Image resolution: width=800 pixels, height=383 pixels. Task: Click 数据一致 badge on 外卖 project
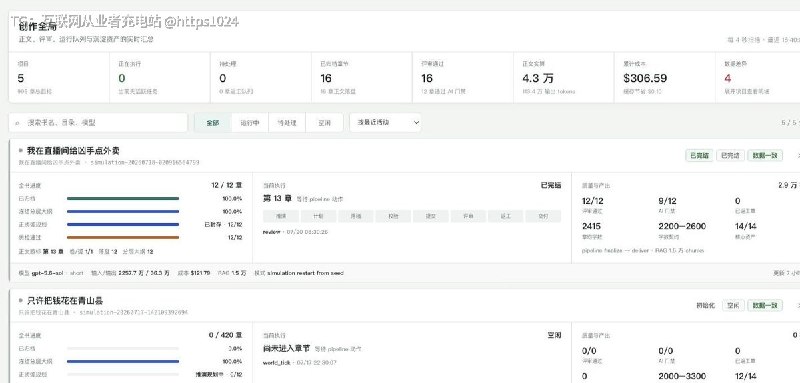[765, 156]
